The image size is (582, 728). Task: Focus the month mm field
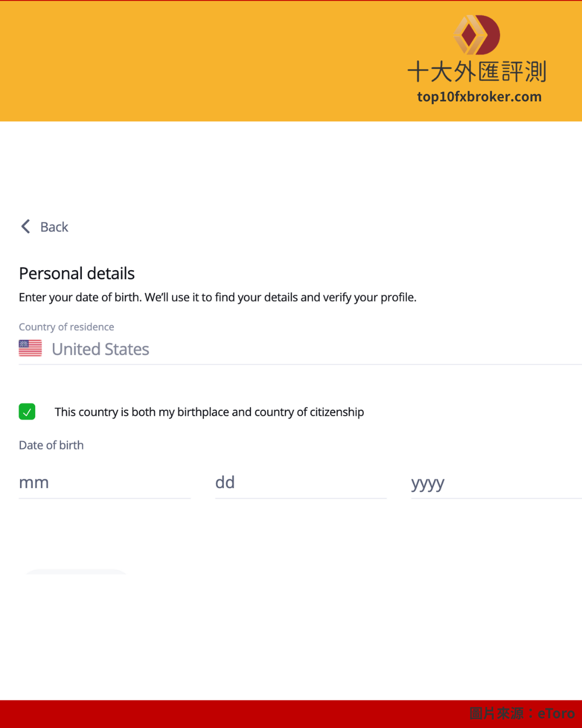(105, 483)
